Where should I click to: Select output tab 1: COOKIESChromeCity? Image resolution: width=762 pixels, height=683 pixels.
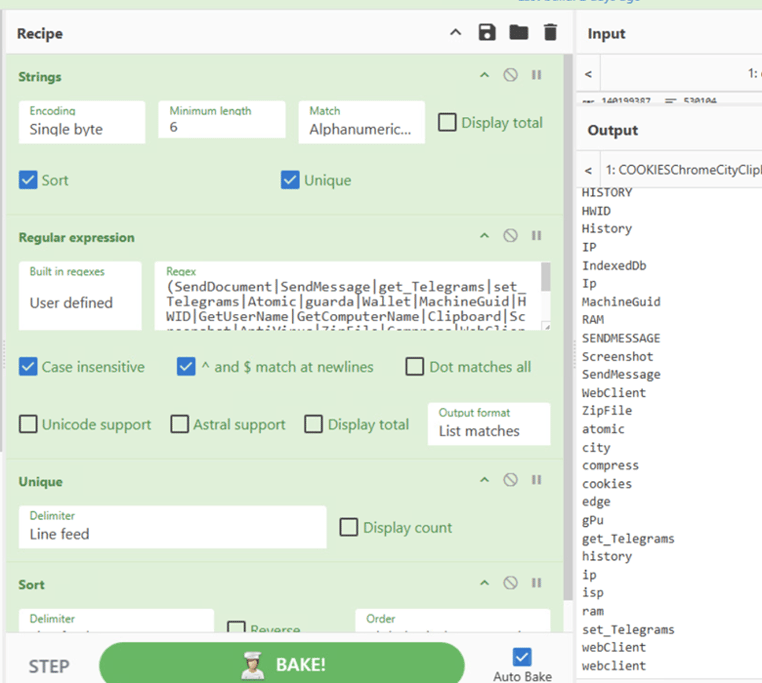point(683,170)
